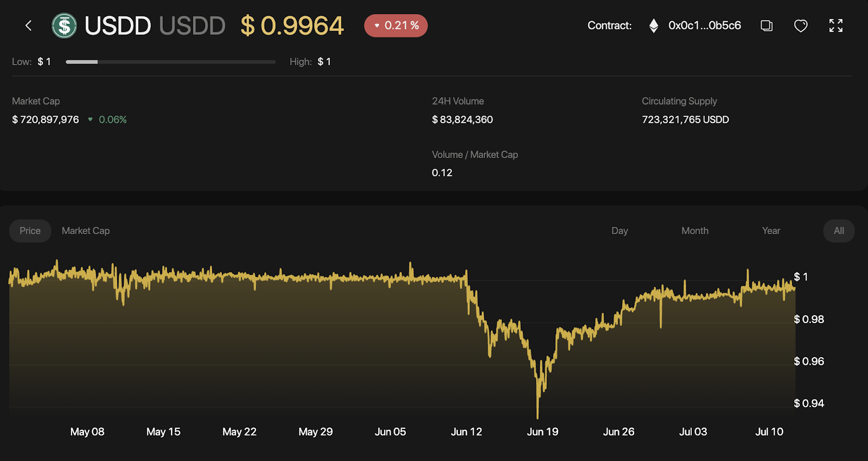The image size is (868, 461).
Task: Select the Day time range
Action: click(620, 231)
